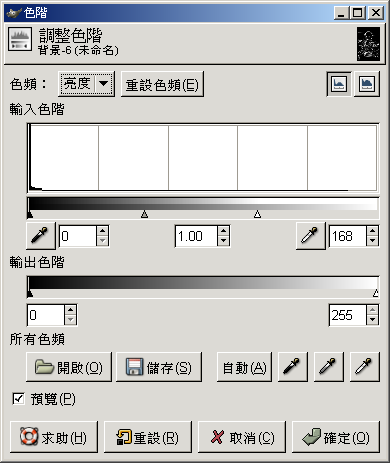Switch to the linear histogram view
Viewport: 390px width, 463px height.
click(339, 84)
